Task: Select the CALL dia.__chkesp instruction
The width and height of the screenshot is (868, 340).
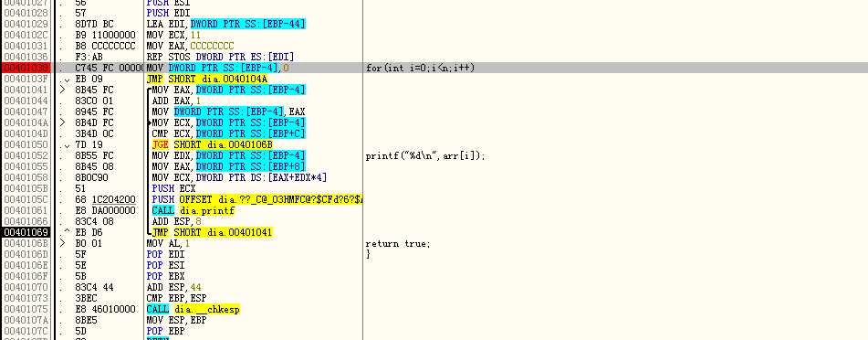Action: (193, 310)
